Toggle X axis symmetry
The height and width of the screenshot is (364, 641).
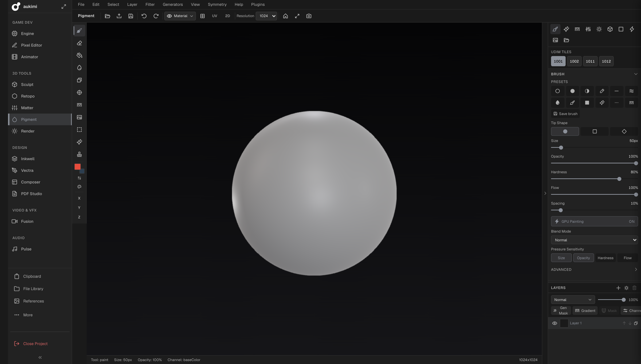(79, 198)
